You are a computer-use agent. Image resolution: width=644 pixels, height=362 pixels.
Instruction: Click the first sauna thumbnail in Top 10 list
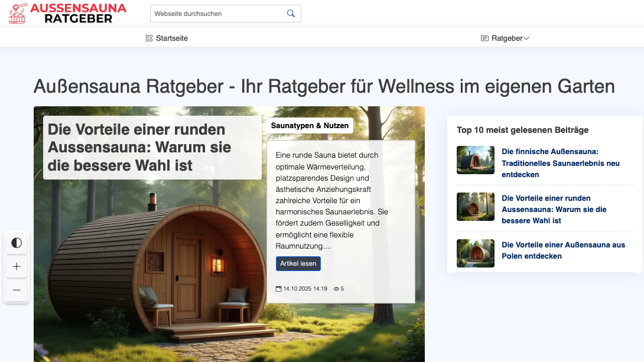[x=475, y=160]
